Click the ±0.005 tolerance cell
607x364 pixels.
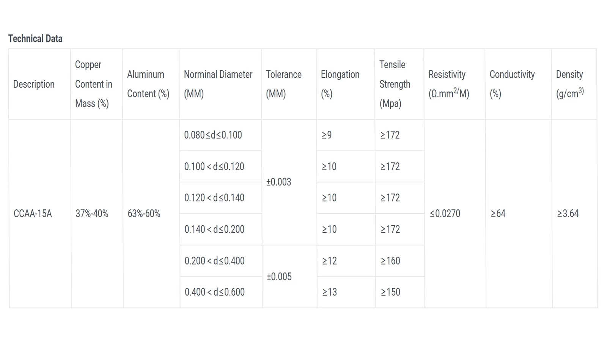pyautogui.click(x=289, y=276)
